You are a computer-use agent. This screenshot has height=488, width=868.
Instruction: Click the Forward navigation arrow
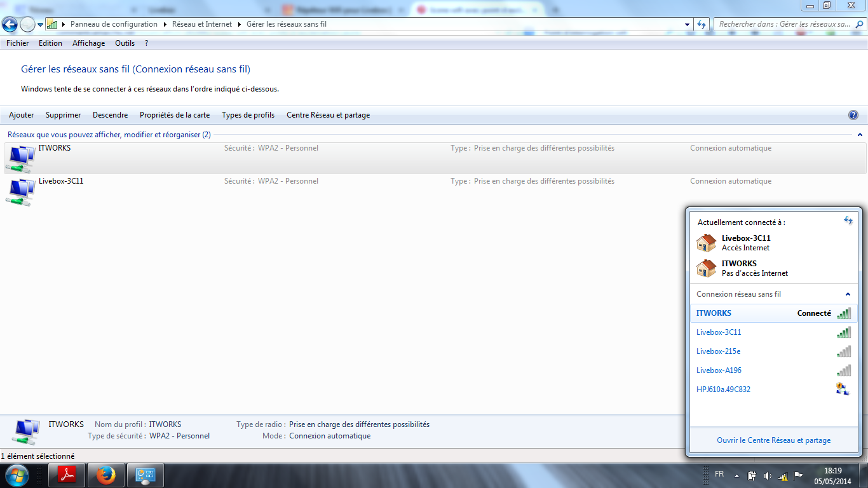point(27,24)
